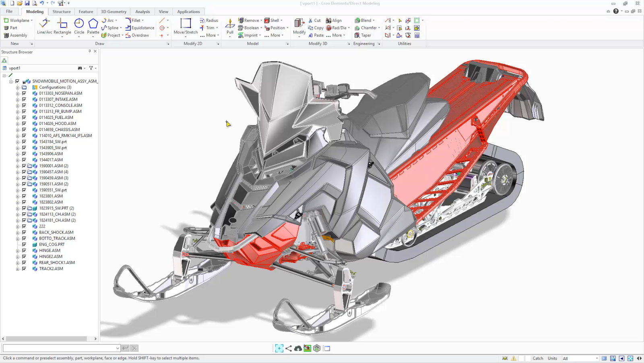Switch to the Analysis ribbon tab
This screenshot has width=644, height=363.
[142, 11]
